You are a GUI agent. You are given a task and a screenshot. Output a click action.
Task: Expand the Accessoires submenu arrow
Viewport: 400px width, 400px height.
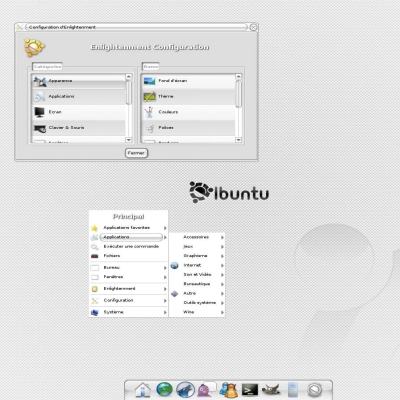click(222, 237)
